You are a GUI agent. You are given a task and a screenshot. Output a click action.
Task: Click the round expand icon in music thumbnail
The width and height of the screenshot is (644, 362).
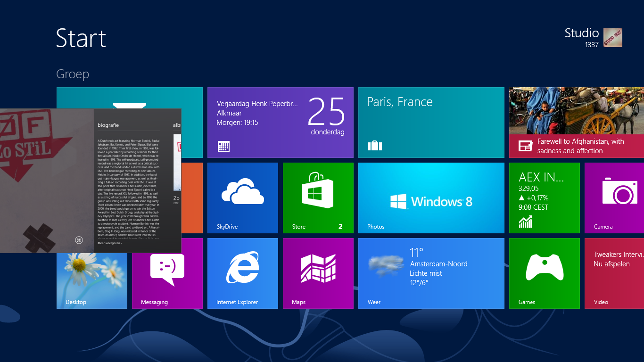click(x=79, y=240)
